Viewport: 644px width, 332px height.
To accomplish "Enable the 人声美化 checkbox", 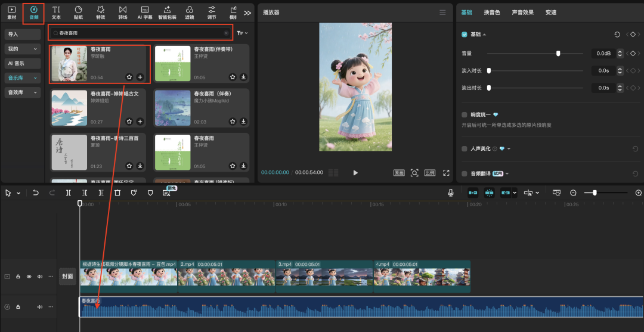I will tap(465, 148).
